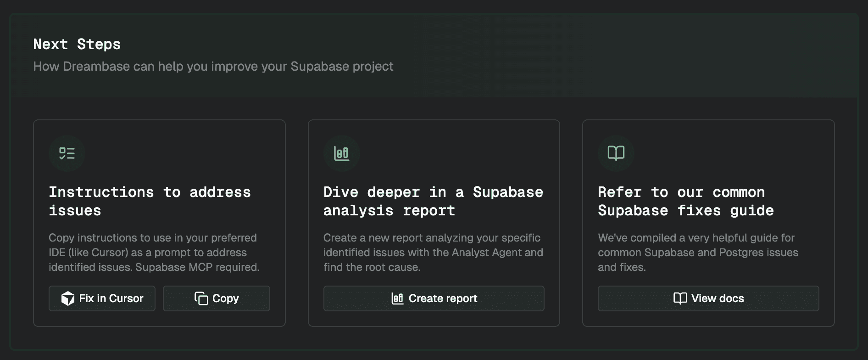Click the Fix in Cursor button
The width and height of the screenshot is (868, 360).
click(102, 298)
